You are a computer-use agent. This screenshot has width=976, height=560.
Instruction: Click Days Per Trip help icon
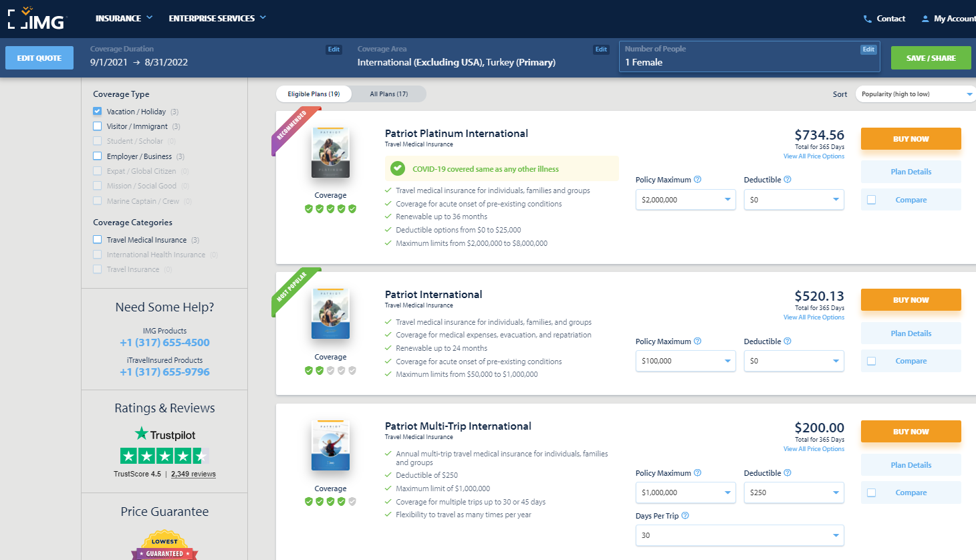685,516
